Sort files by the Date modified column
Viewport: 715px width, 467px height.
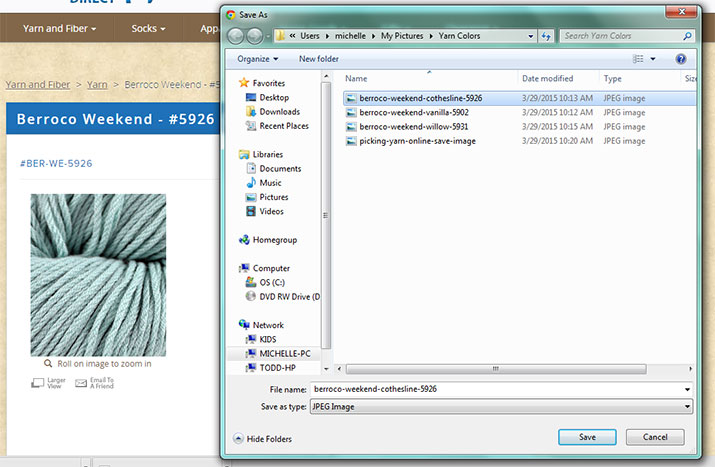coord(547,78)
